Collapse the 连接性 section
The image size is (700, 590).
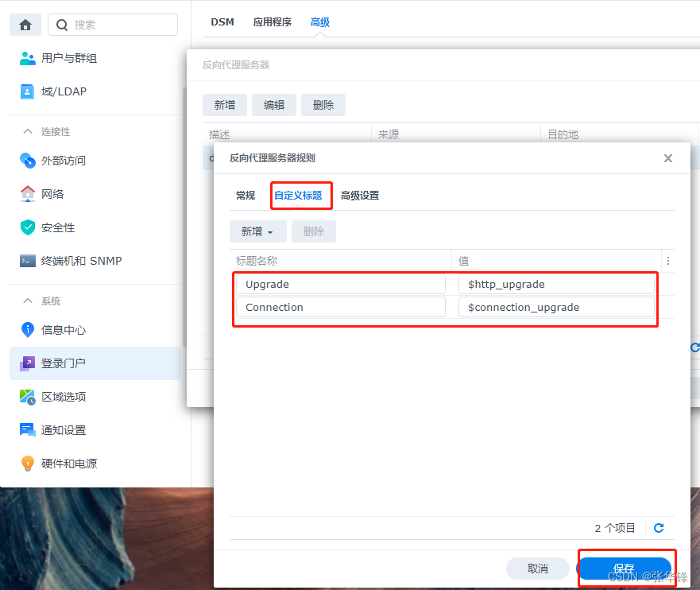point(28,132)
